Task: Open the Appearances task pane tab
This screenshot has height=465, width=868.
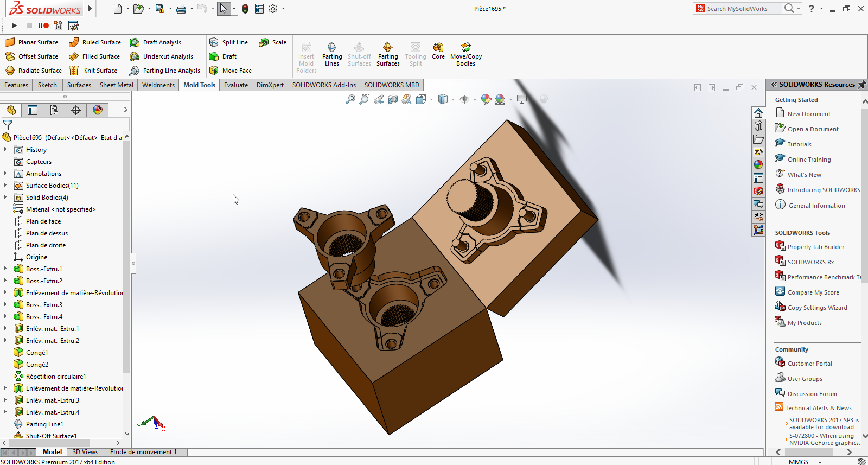Action: [758, 165]
